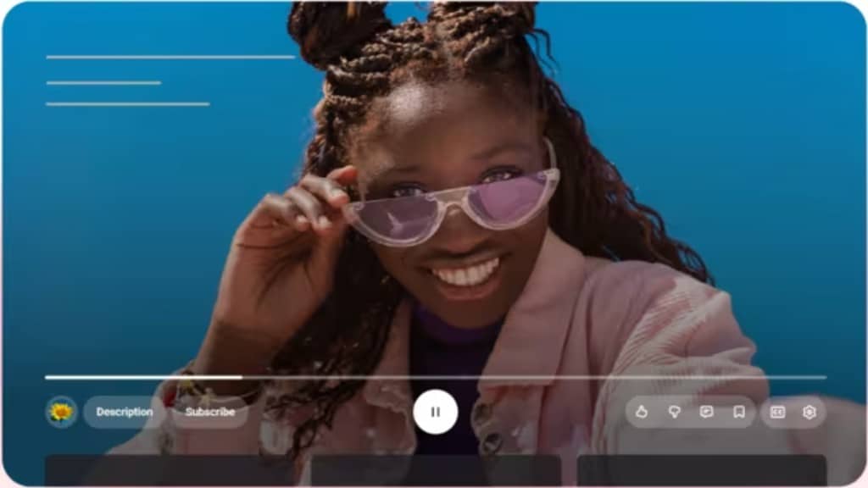Viewport: 868px width, 488px height.
Task: Click the longest title line at top left
Action: click(x=170, y=57)
